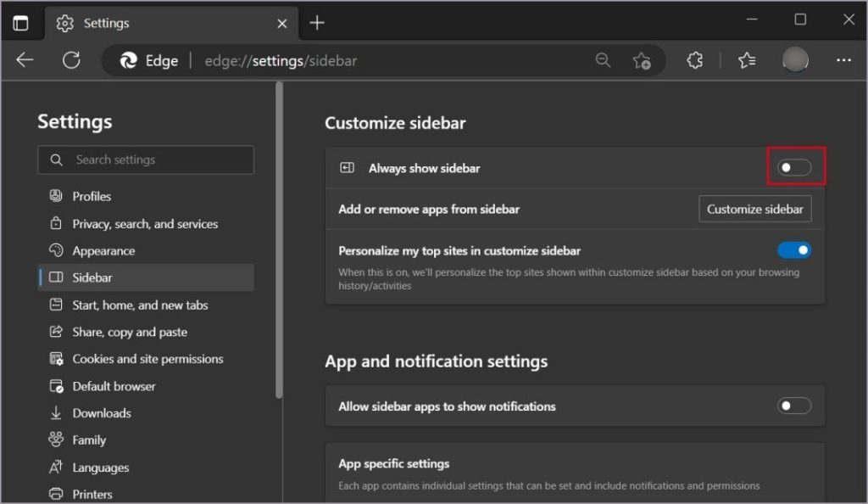The image size is (868, 504).
Task: Click the Settings gear icon in tab
Action: click(64, 23)
